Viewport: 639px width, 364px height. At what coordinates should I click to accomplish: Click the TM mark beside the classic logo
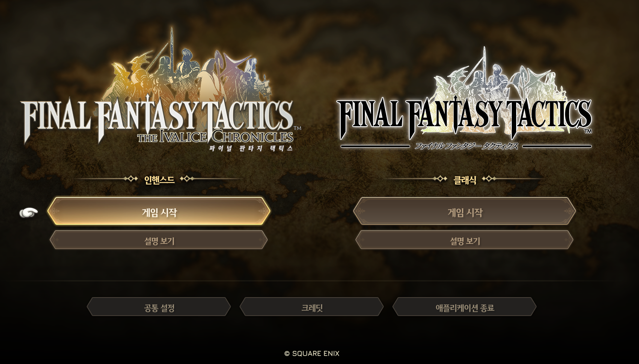(x=588, y=131)
